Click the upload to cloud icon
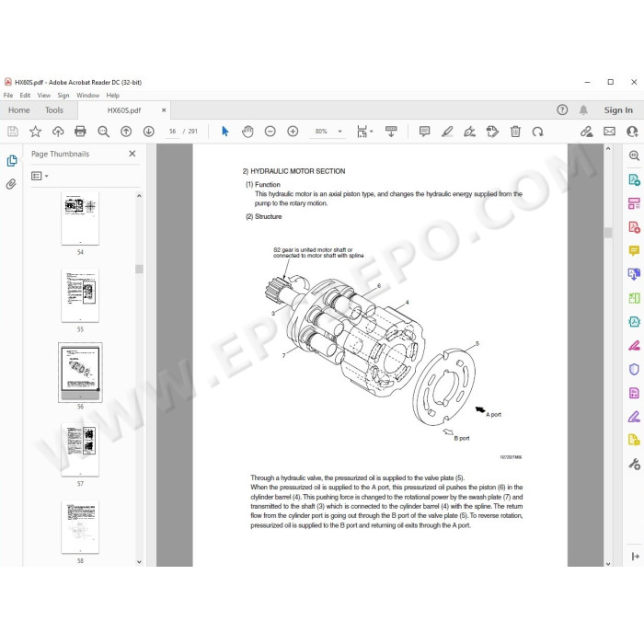This screenshot has height=644, width=644. [58, 132]
